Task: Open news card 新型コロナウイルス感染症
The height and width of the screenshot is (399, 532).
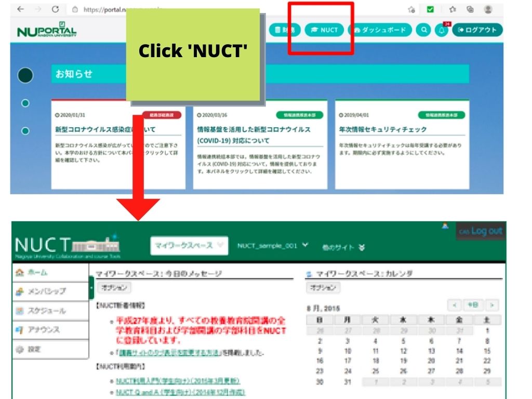Action: click(118, 144)
